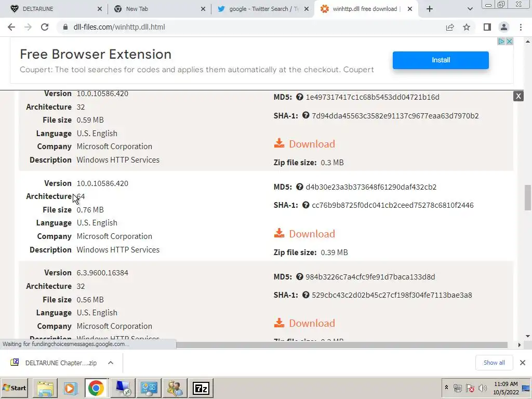Image resolution: width=532 pixels, height=399 pixels.
Task: Show all downloads
Action: [x=494, y=363]
